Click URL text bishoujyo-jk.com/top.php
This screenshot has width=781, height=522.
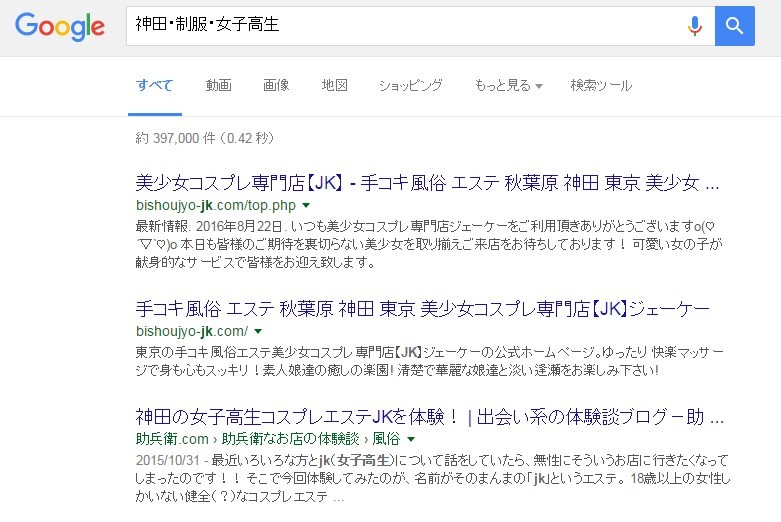pos(216,205)
